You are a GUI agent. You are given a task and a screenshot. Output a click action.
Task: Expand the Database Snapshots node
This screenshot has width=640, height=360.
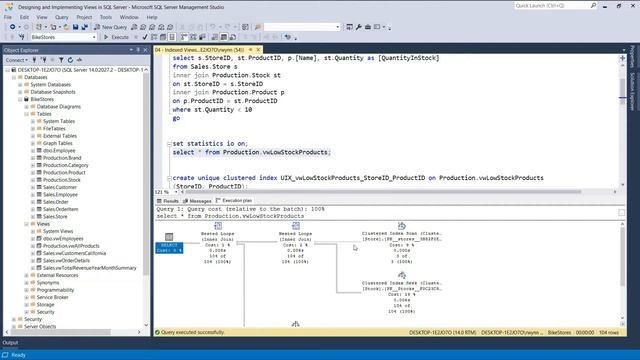tap(20, 92)
